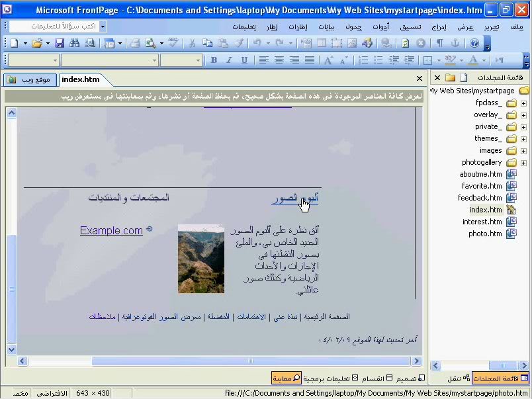Toggle Bold formatting
The height and width of the screenshot is (399, 532).
(x=214, y=60)
